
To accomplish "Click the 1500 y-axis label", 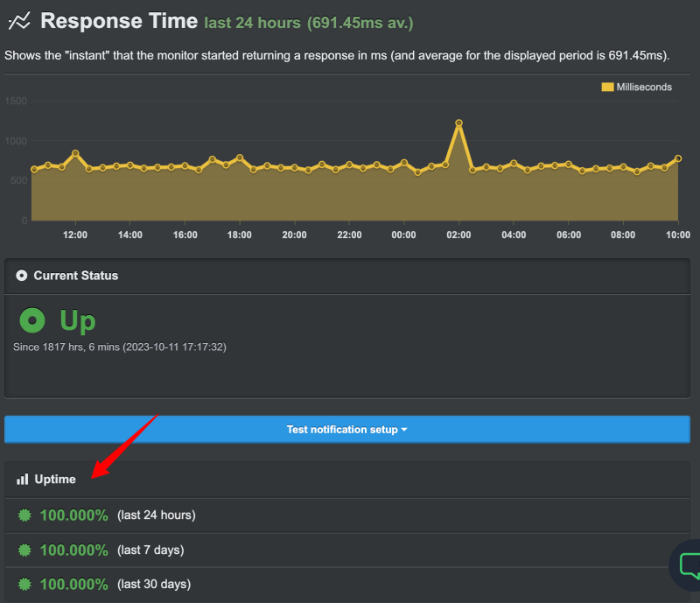I will (16, 101).
